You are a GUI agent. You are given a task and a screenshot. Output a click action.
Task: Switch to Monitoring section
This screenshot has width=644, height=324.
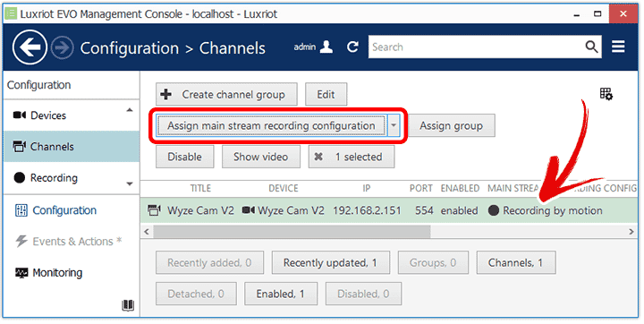click(48, 273)
